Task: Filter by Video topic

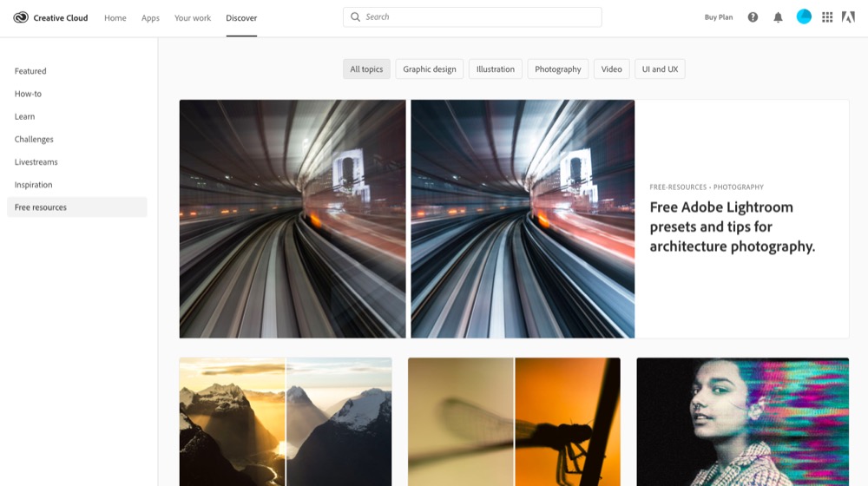Action: point(612,69)
